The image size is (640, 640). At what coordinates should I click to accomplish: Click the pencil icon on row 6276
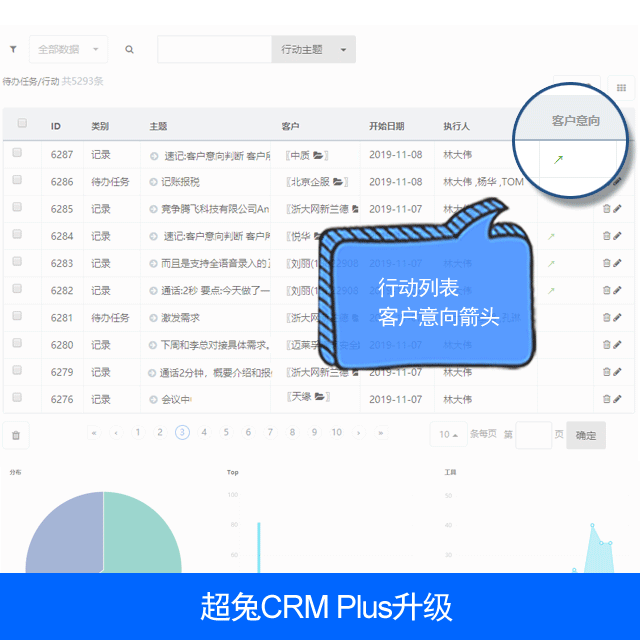(617, 399)
